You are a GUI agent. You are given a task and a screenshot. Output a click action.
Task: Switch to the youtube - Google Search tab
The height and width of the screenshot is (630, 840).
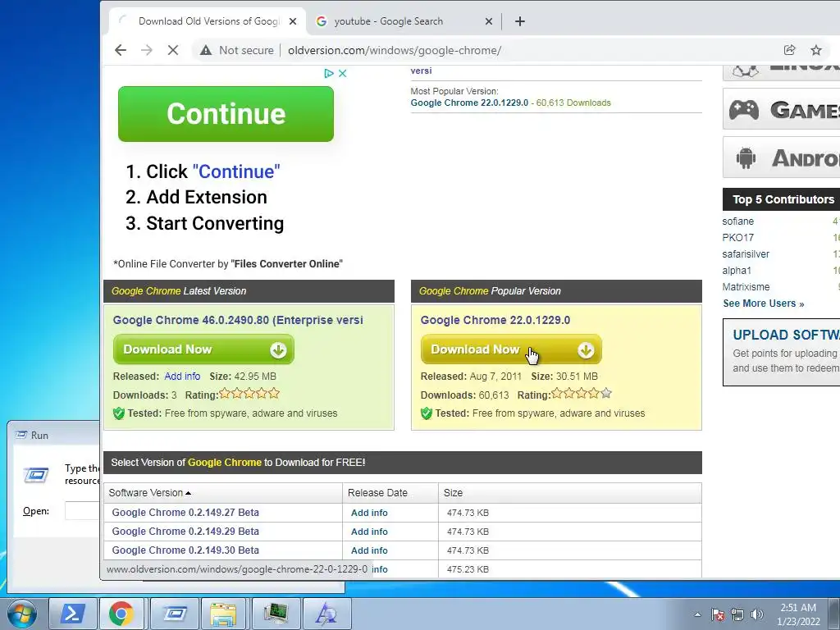(404, 21)
